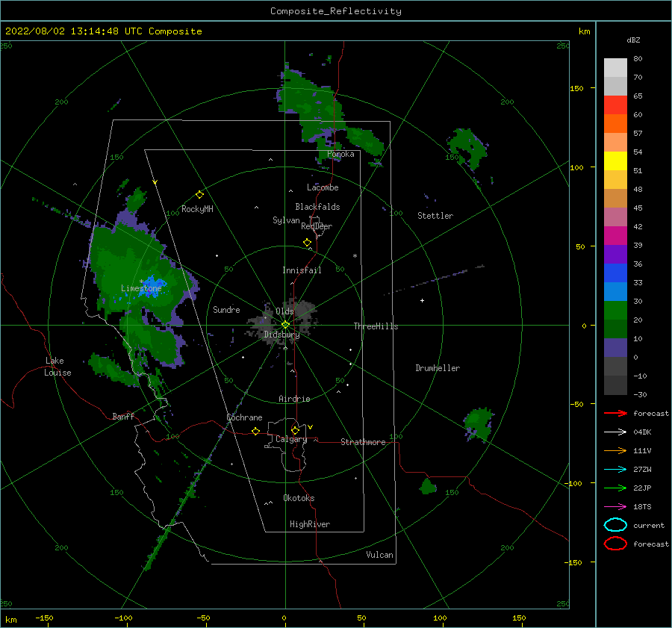Viewport: 672px width, 628px height.
Task: Click the cyan current ellipse icon
Action: click(615, 525)
